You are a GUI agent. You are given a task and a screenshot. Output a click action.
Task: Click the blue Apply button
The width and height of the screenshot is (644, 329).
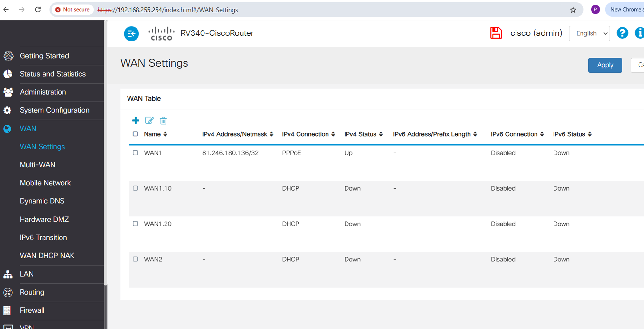point(605,65)
